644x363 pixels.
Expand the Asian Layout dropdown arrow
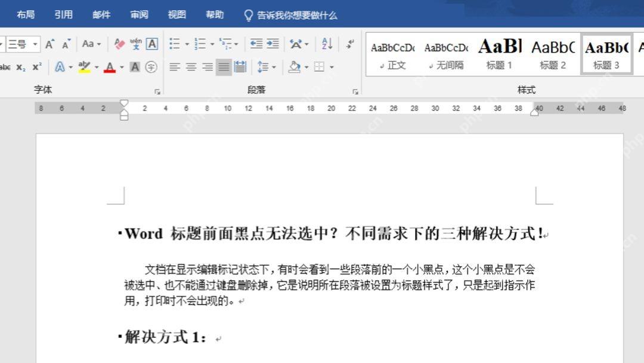306,44
